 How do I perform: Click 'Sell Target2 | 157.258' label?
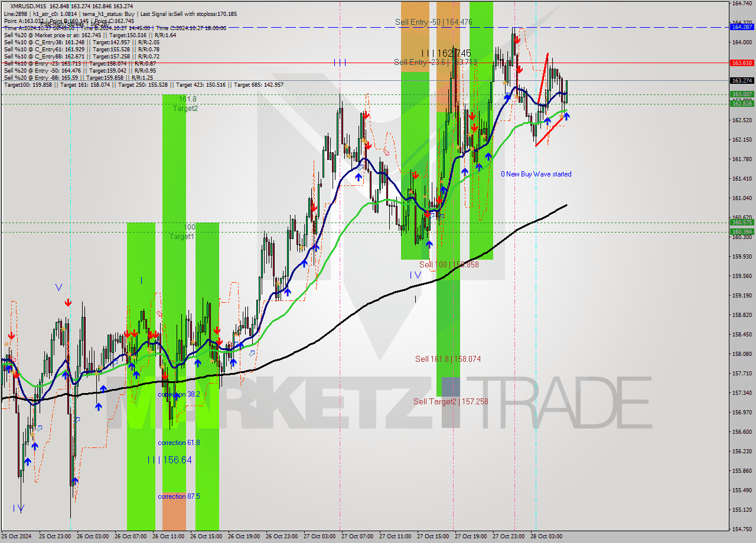(x=451, y=401)
